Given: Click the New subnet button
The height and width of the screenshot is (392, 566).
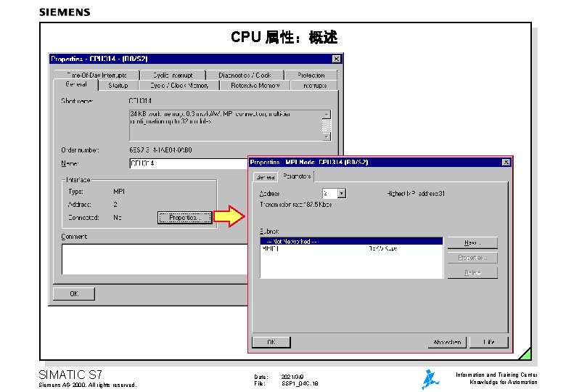Looking at the screenshot, I should tap(472, 242).
